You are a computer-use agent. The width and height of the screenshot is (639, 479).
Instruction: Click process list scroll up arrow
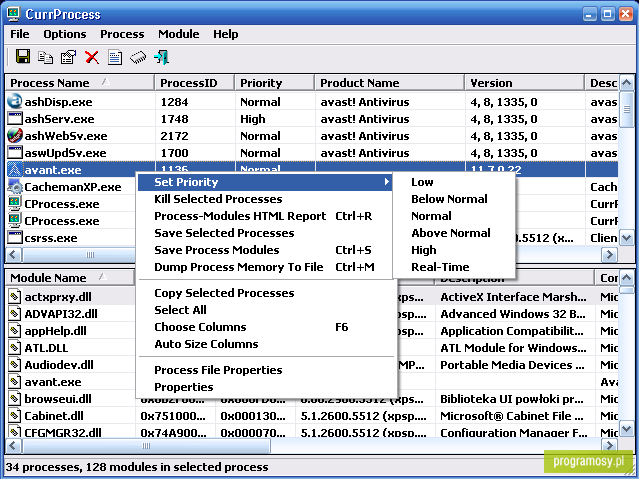point(626,83)
